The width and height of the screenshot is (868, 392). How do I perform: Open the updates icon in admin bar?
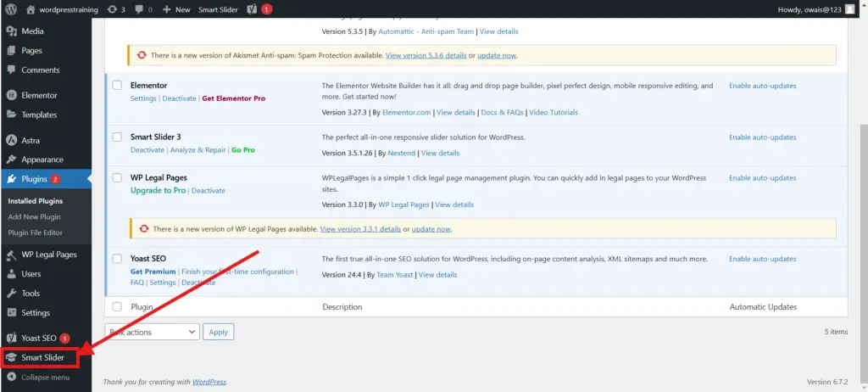coord(114,9)
